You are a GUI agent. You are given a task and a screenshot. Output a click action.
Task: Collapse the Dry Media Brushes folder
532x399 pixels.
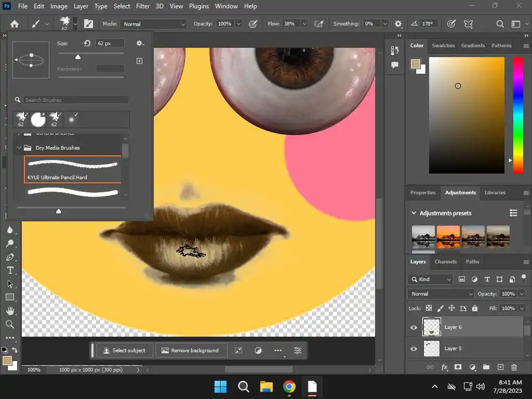pyautogui.click(x=19, y=148)
